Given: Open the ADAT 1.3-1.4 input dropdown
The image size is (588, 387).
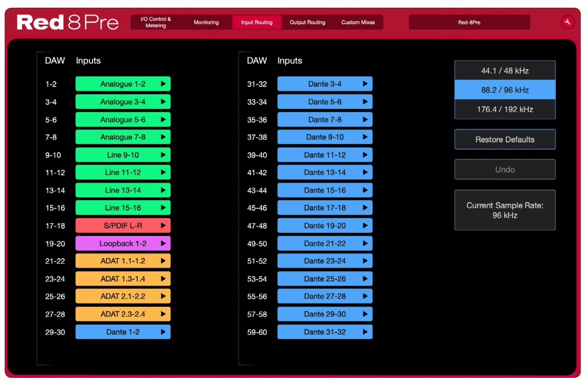Looking at the screenshot, I should click(123, 279).
